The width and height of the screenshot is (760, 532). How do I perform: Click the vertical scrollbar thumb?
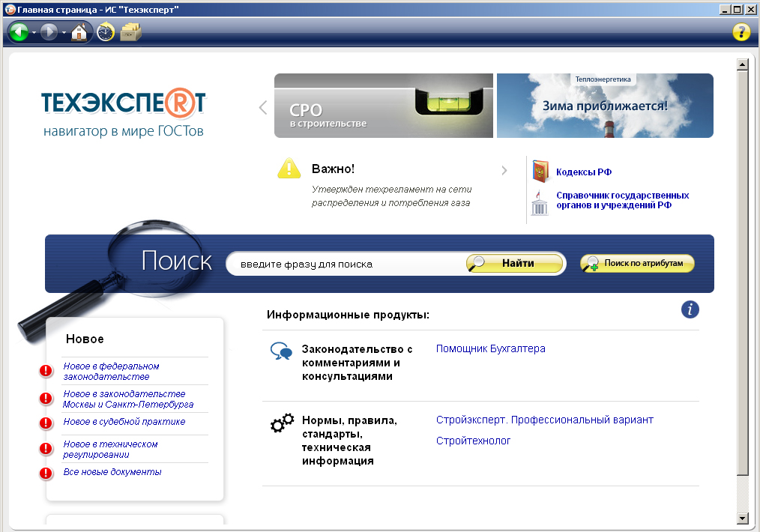[743, 272]
